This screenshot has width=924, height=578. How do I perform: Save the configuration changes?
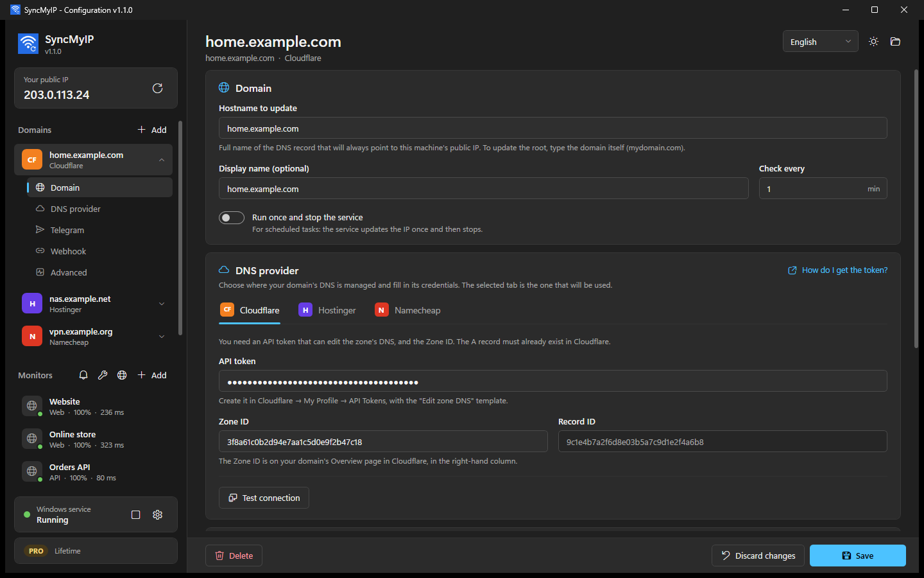[858, 556]
